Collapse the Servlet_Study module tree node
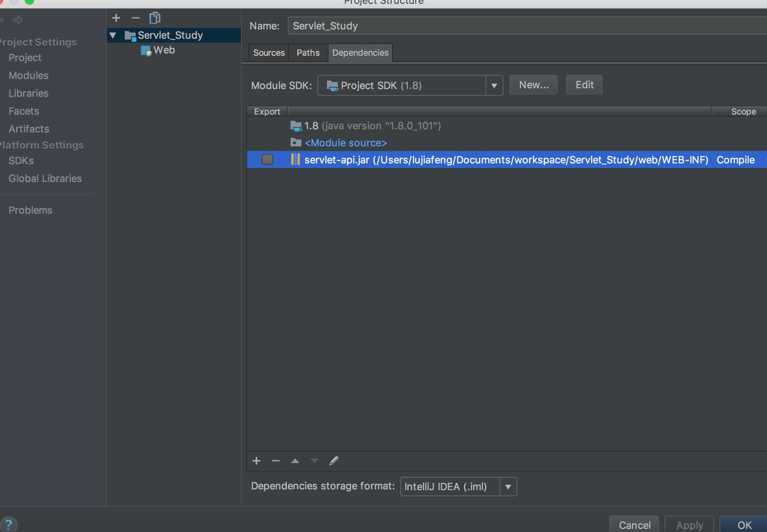The height and width of the screenshot is (532, 767). click(113, 35)
